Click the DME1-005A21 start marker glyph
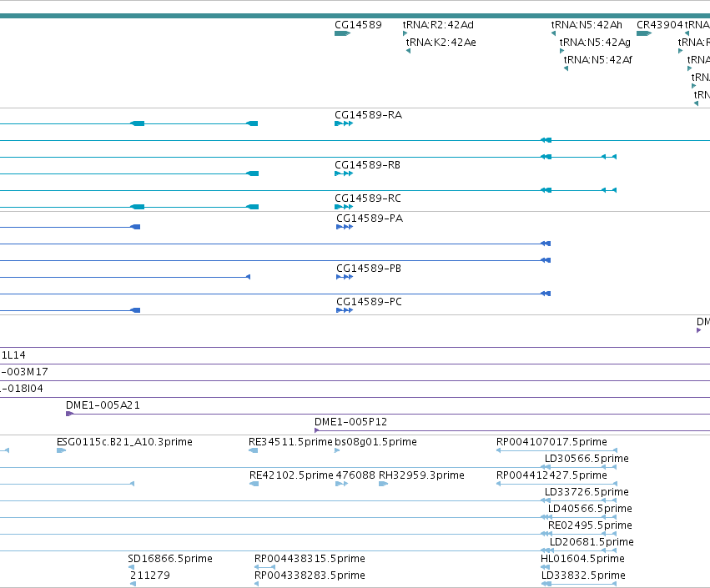Image resolution: width=710 pixels, height=588 pixels. coord(70,414)
